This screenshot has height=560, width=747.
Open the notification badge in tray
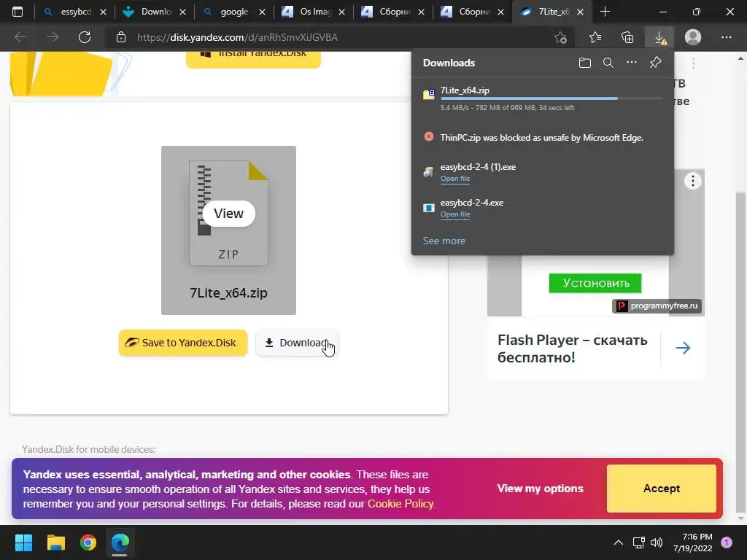[727, 542]
